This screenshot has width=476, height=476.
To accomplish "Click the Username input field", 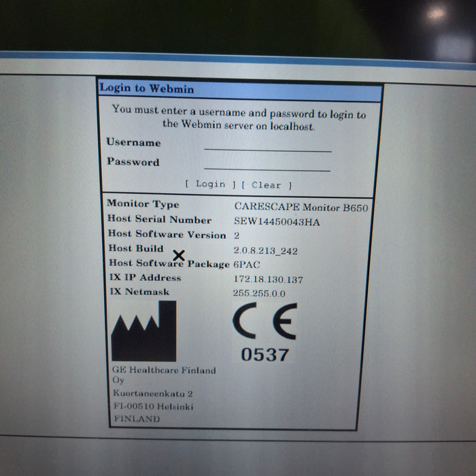I will [x=267, y=145].
